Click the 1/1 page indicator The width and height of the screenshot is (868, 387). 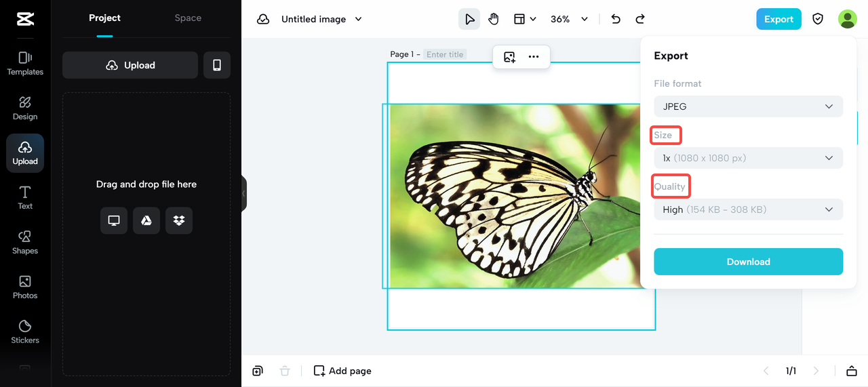[x=791, y=371]
